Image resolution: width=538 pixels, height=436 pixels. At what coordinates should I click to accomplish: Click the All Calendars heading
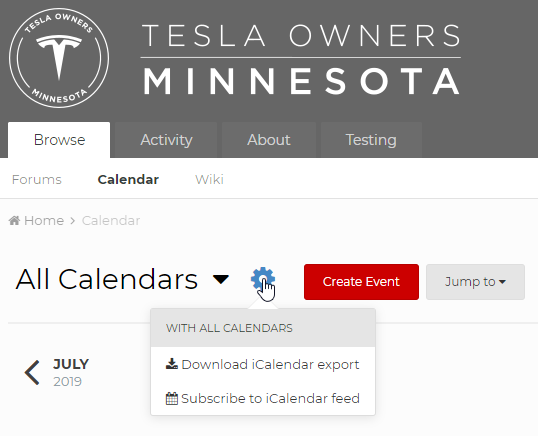pos(107,280)
